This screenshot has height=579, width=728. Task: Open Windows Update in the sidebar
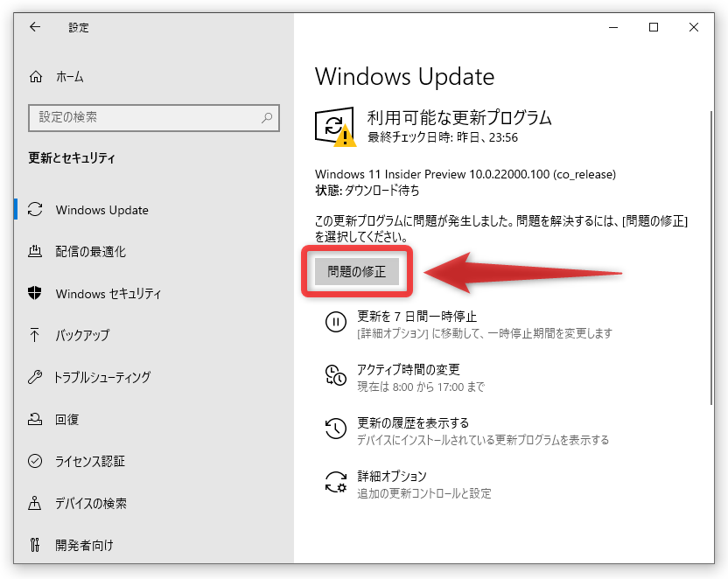click(x=154, y=210)
